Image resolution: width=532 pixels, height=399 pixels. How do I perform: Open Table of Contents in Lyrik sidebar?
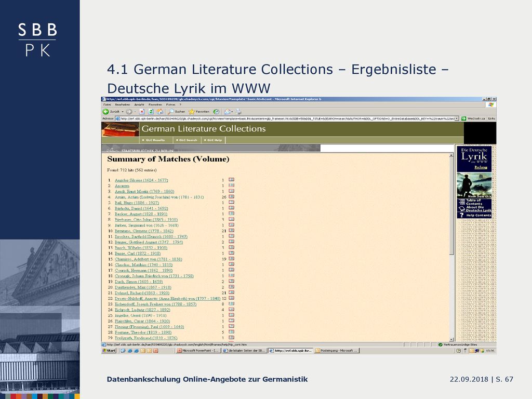pyautogui.click(x=474, y=202)
